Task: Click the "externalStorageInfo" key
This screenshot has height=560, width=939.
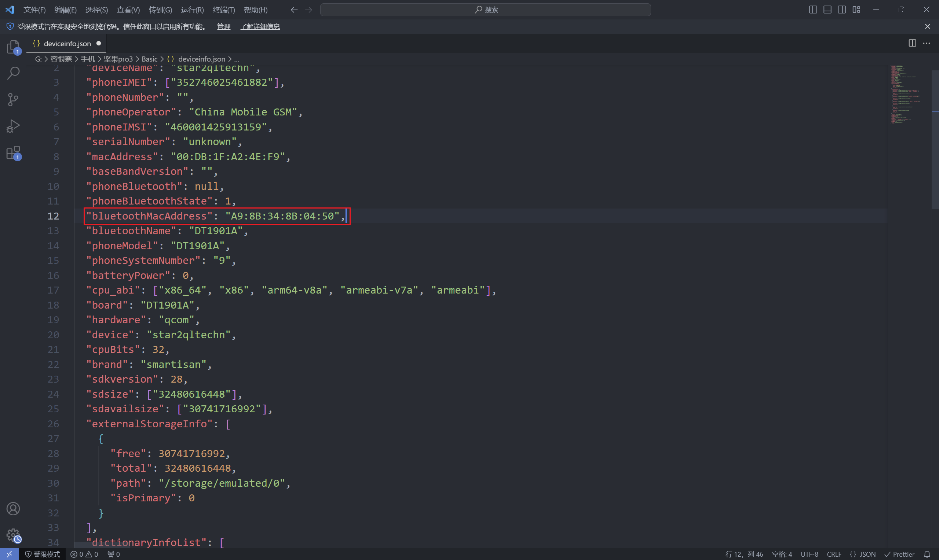Action: (149, 424)
